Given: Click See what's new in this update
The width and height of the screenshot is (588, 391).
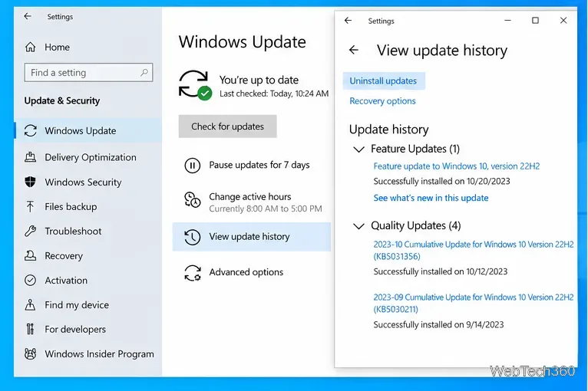Looking at the screenshot, I should (x=431, y=198).
